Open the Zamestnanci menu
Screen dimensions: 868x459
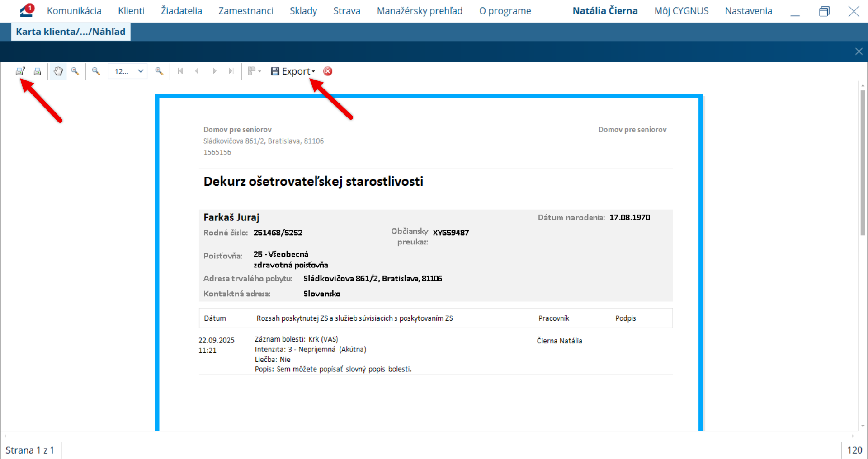[246, 11]
